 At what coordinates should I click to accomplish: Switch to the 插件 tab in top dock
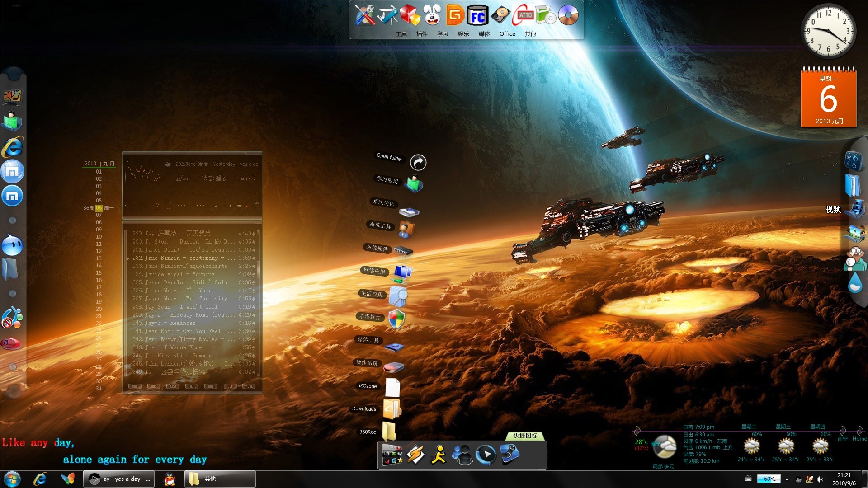[422, 34]
